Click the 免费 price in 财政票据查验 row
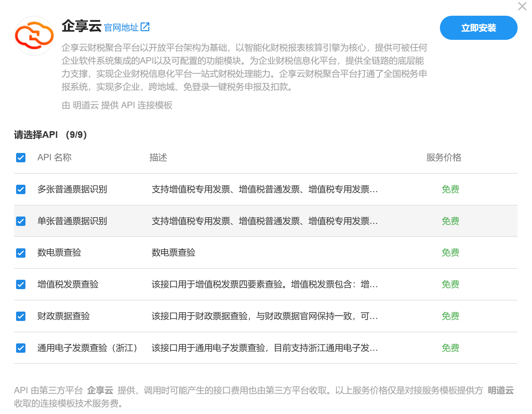The image size is (532, 414). [450, 316]
